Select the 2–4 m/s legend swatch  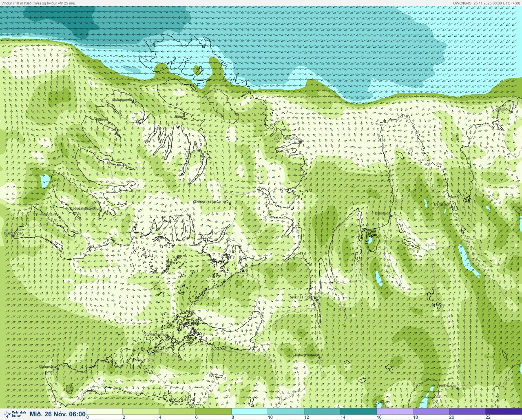[x=141, y=411]
